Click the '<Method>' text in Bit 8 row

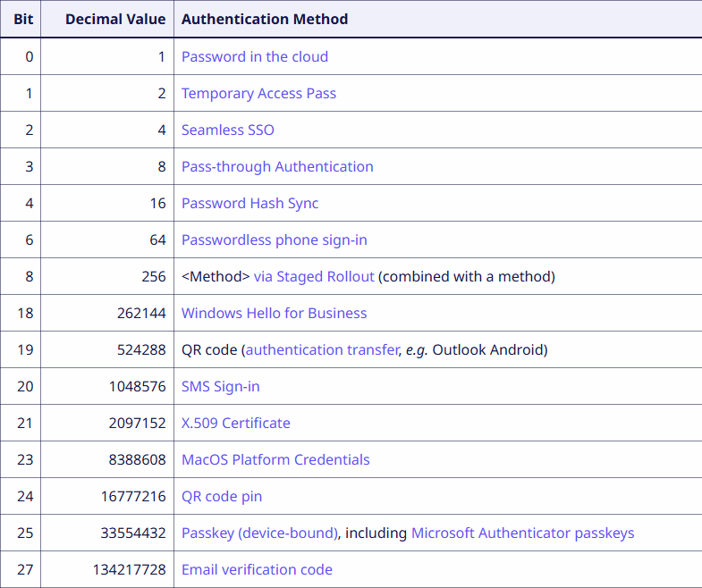216,277
